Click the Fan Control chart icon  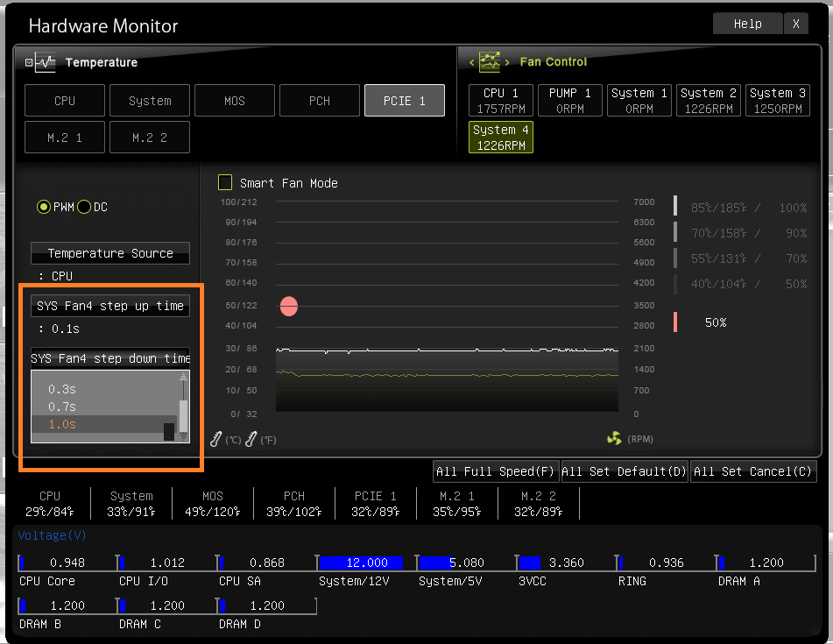490,61
